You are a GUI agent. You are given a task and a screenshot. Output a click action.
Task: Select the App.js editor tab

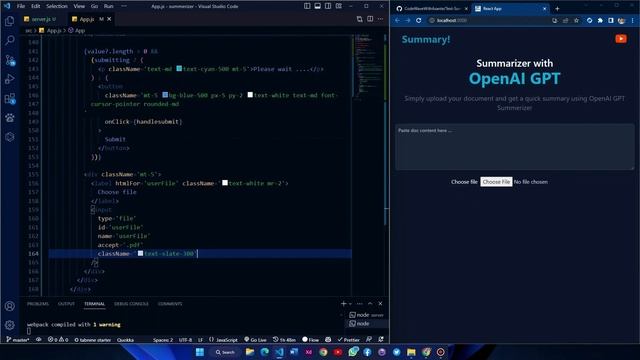point(87,19)
